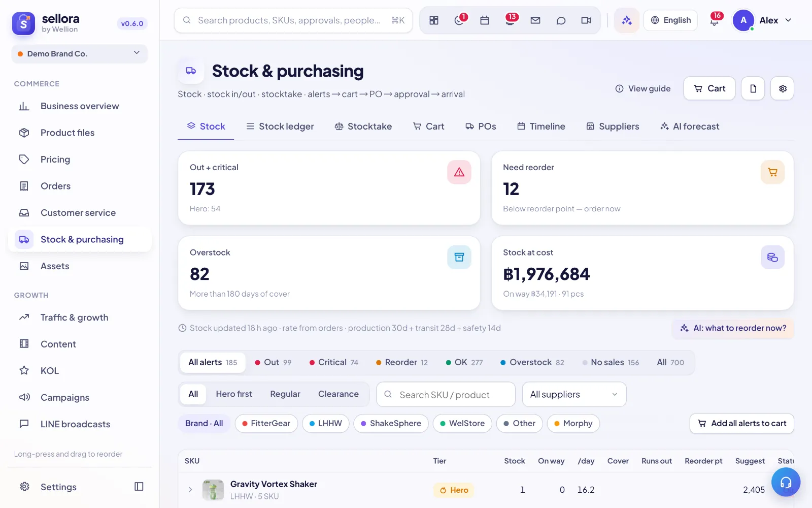The height and width of the screenshot is (508, 812).
Task: Open page settings gear next to Cart
Action: [x=783, y=88]
